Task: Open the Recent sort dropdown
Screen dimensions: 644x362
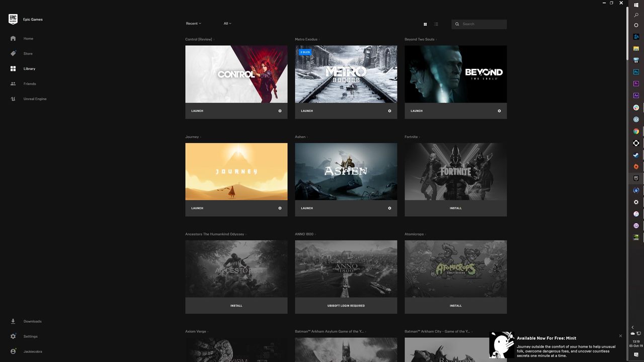Action: click(x=193, y=24)
